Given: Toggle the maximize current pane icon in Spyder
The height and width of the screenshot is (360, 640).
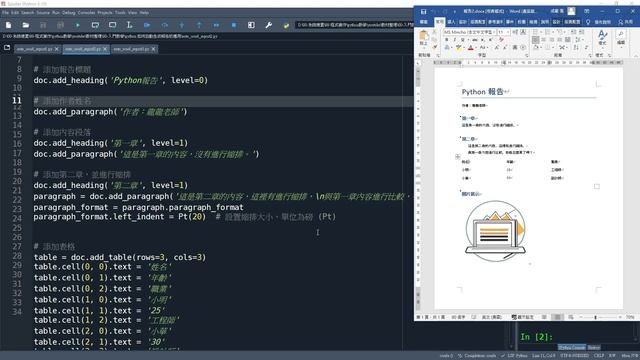Looking at the screenshot, I should point(251,25).
